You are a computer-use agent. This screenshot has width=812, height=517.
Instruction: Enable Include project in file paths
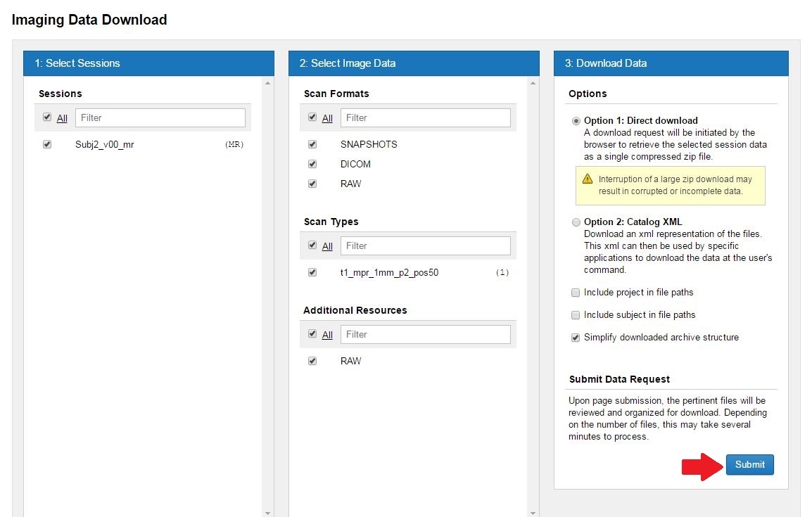coord(576,293)
